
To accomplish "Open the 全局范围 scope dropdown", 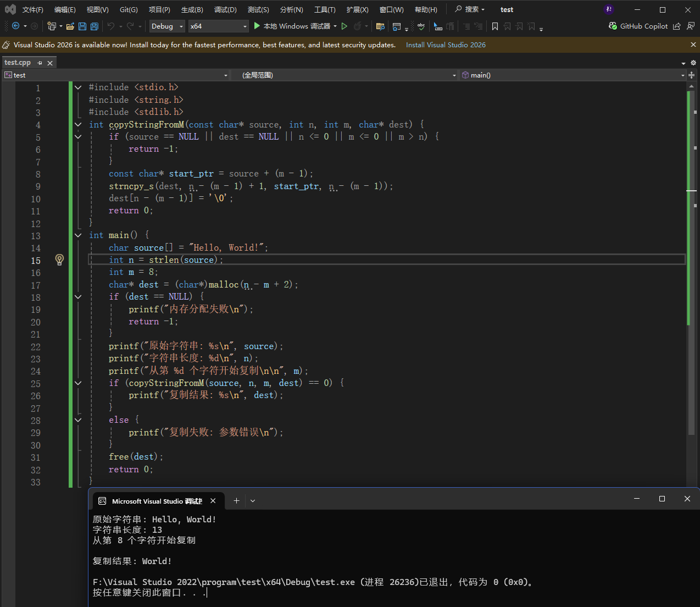I will tap(345, 75).
